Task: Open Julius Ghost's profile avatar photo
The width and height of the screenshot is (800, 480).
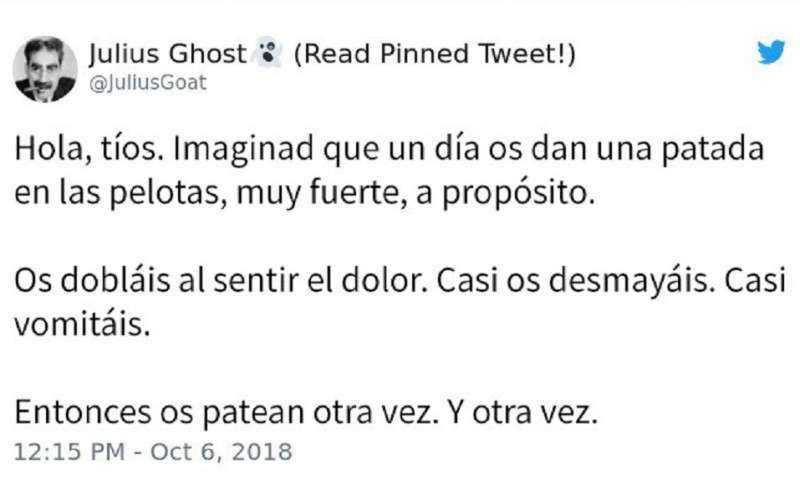Action: [x=45, y=68]
